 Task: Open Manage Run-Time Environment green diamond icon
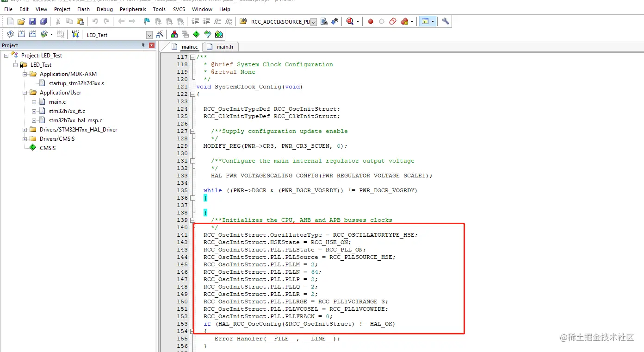point(197,34)
